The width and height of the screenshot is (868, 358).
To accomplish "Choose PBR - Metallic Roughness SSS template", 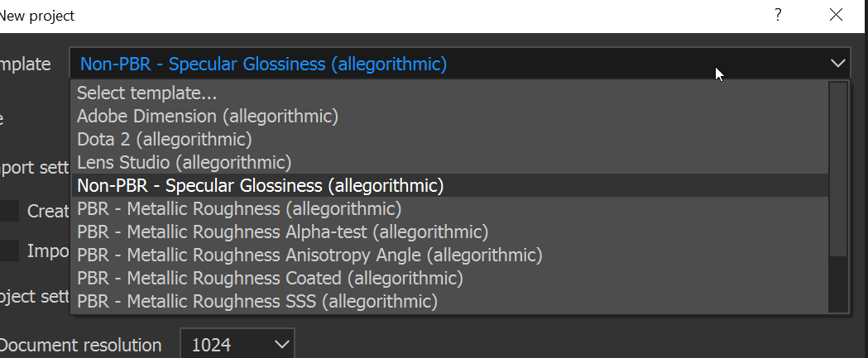I will (x=257, y=301).
